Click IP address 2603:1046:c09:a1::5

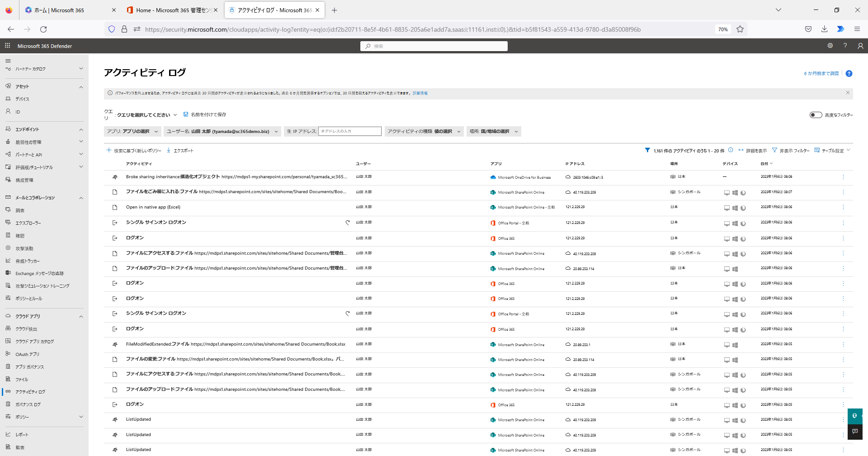click(588, 177)
